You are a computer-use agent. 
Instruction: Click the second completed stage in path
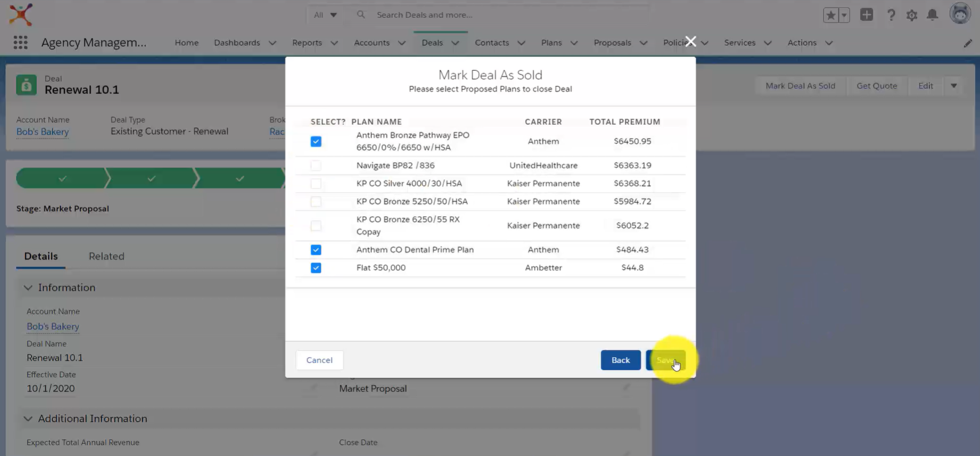151,179
